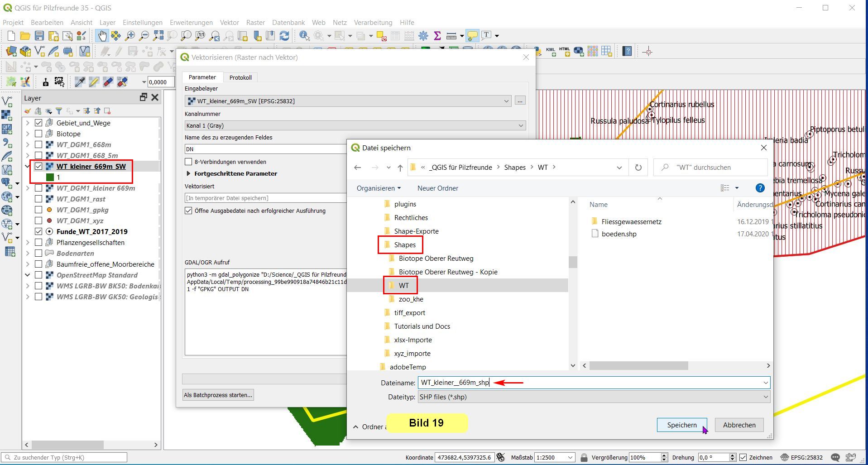This screenshot has width=868, height=465.
Task: Click the Map Tips speech bubble icon
Action: click(x=472, y=36)
